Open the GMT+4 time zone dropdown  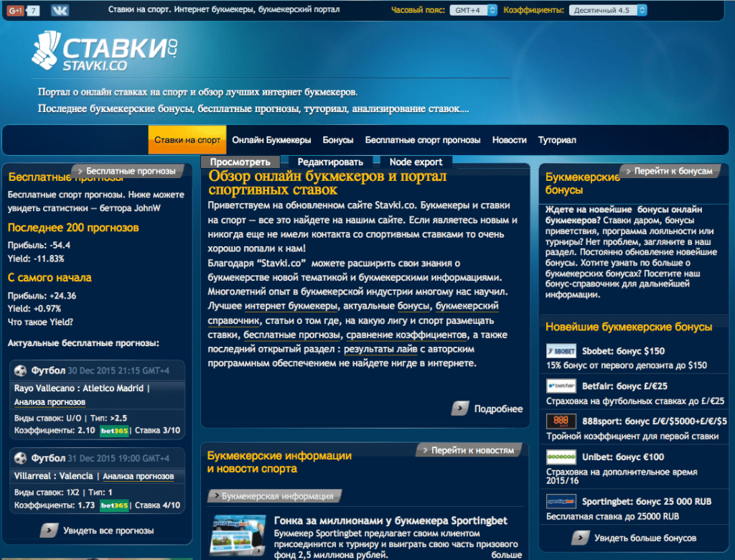tap(474, 11)
